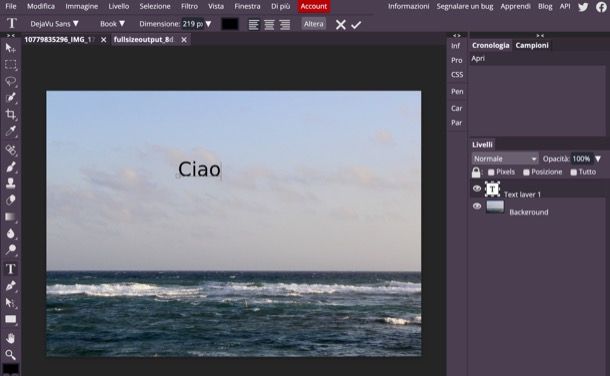The width and height of the screenshot is (610, 376).
Task: Open the Blog link
Action: tap(545, 6)
